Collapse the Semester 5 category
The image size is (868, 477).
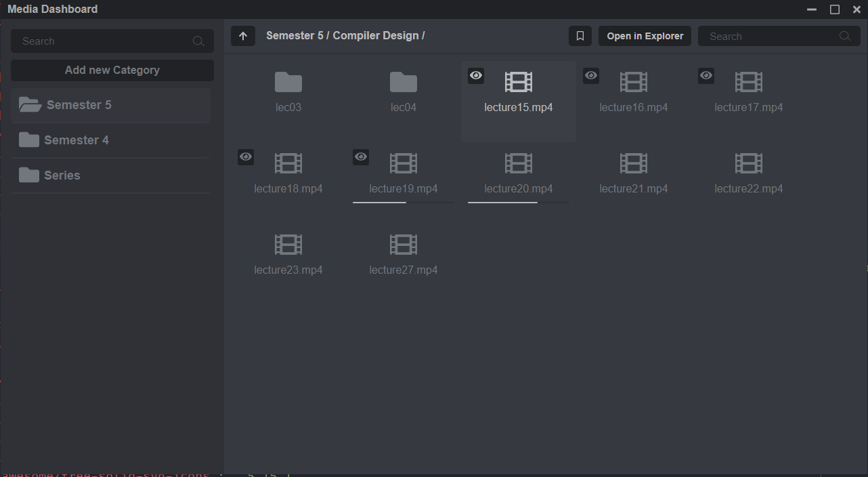(79, 105)
